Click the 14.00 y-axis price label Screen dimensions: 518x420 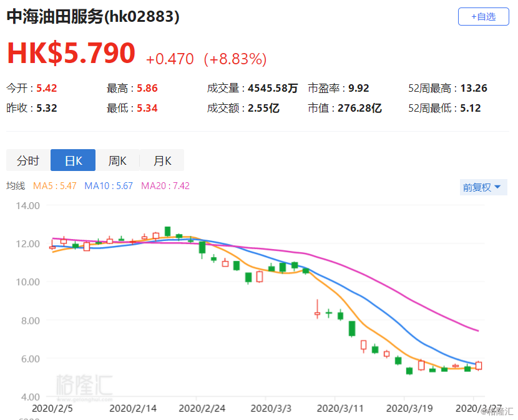pos(27,205)
